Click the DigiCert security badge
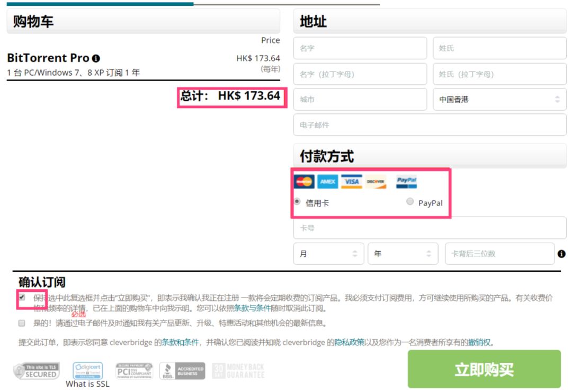Viewport: 572px width, 392px height. [87, 370]
